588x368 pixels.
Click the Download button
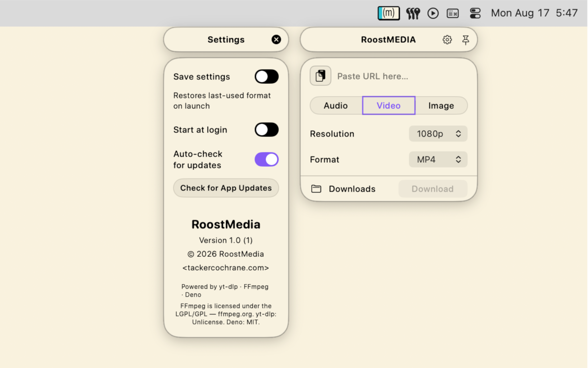tap(433, 189)
